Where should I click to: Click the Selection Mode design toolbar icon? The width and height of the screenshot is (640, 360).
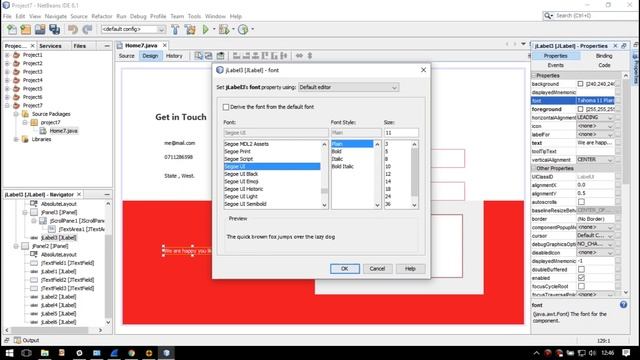(x=198, y=56)
